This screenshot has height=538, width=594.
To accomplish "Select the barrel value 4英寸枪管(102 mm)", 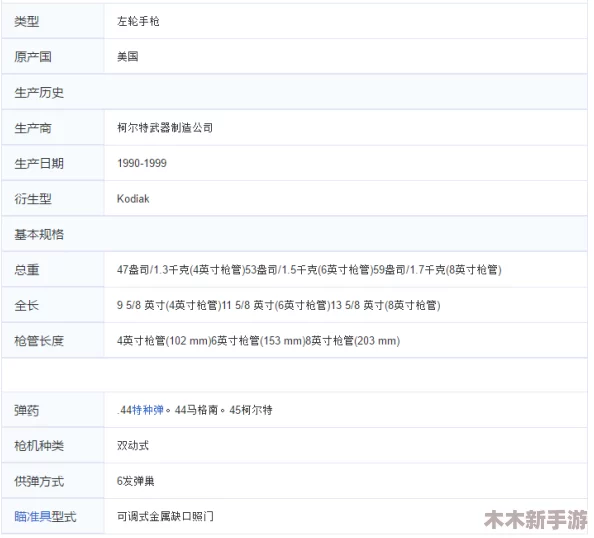I will pos(163,341).
